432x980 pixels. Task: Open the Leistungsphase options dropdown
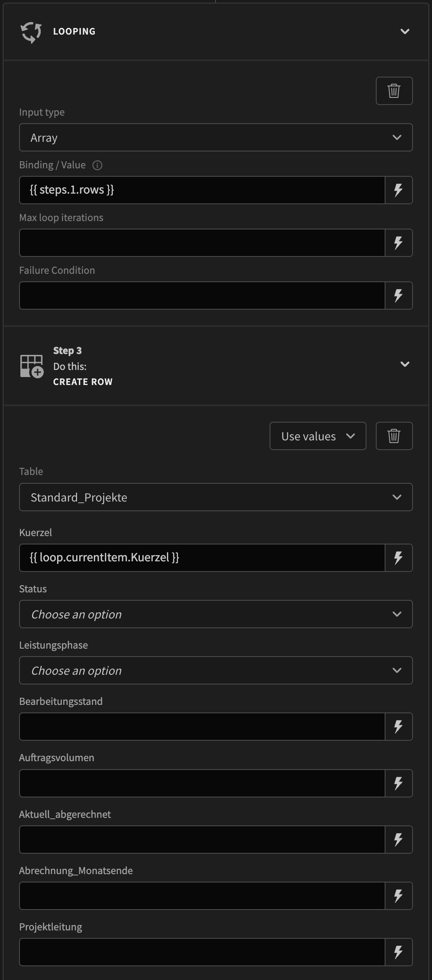216,670
